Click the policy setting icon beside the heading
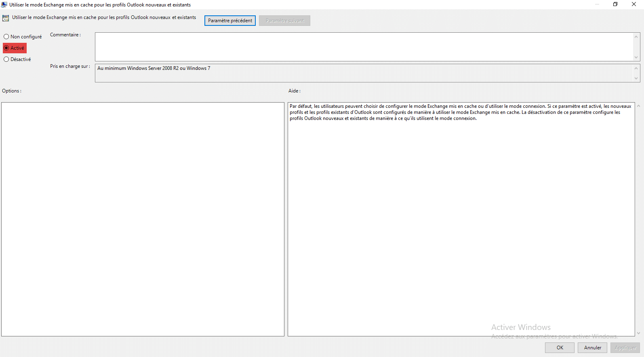Image resolution: width=644 pixels, height=357 pixels. 6,18
